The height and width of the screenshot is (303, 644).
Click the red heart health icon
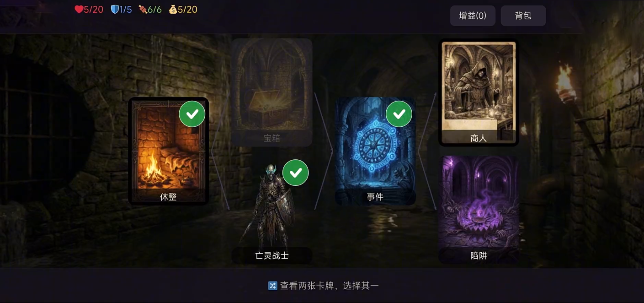point(79,10)
